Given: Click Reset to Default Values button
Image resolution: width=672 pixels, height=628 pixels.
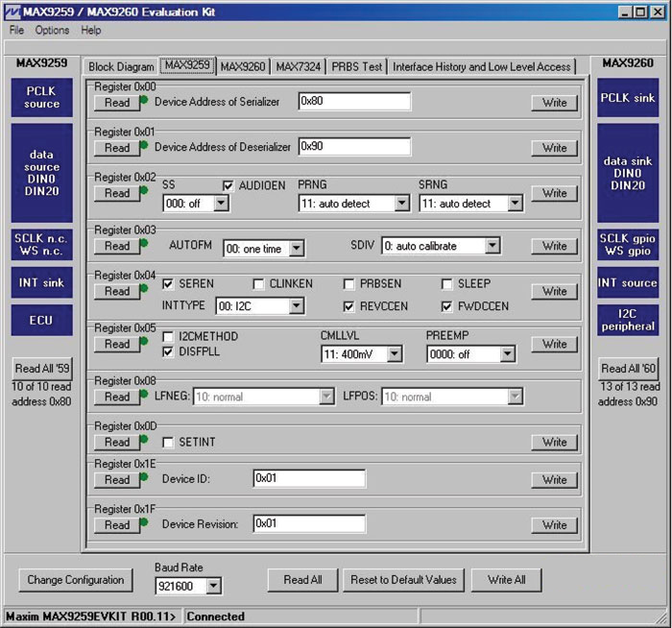Looking at the screenshot, I should tap(403, 580).
